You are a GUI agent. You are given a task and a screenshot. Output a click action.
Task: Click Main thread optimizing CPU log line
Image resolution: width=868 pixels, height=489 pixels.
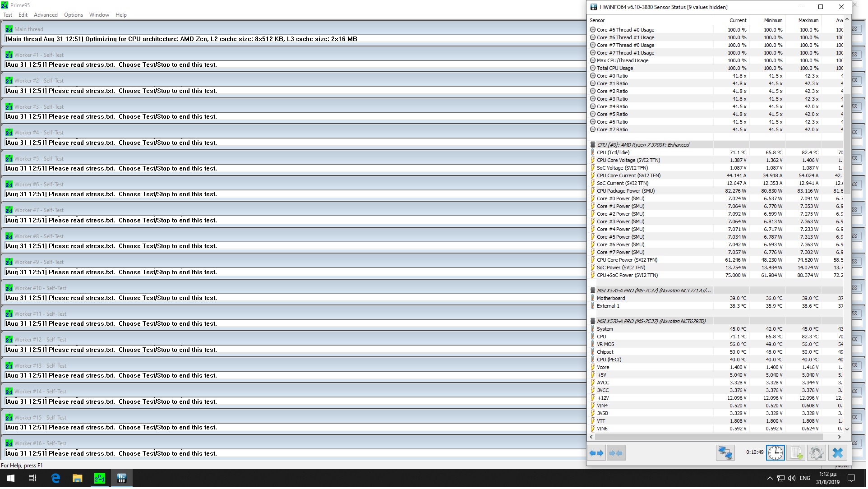(182, 39)
